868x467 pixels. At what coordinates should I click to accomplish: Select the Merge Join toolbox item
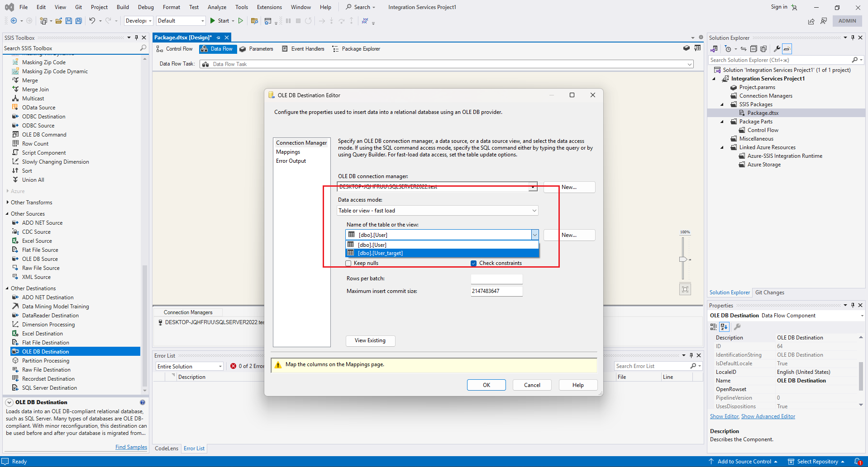click(x=35, y=90)
